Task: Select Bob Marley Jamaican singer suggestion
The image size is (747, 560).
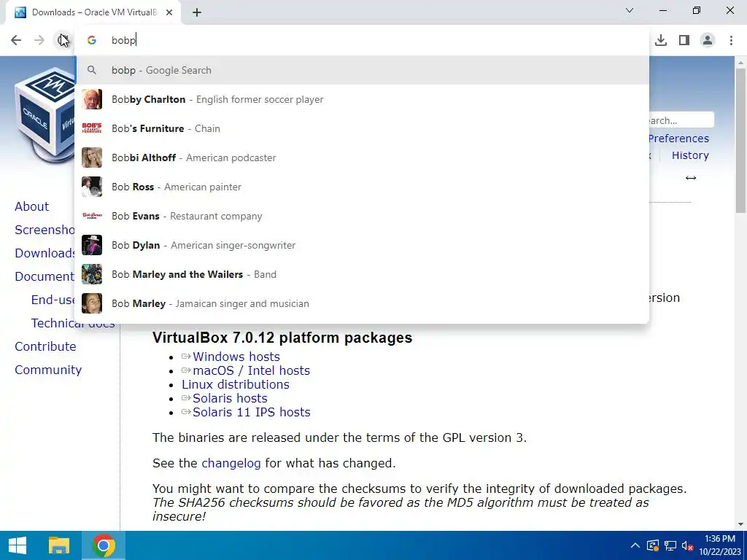Action: pyautogui.click(x=362, y=303)
